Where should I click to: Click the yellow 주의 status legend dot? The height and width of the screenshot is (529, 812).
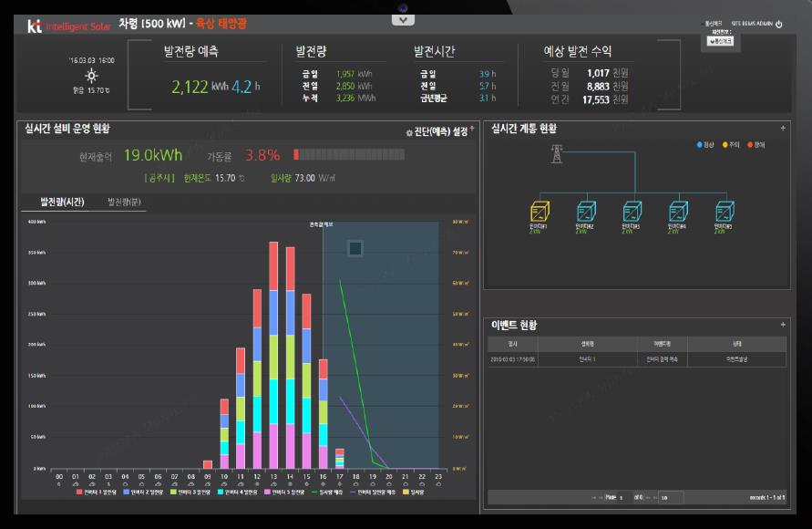coord(725,144)
